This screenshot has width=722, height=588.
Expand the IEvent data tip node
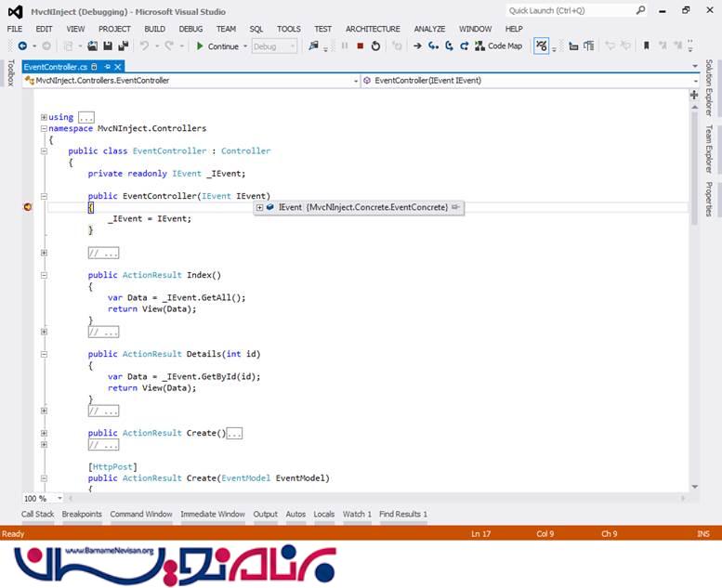[x=259, y=207]
